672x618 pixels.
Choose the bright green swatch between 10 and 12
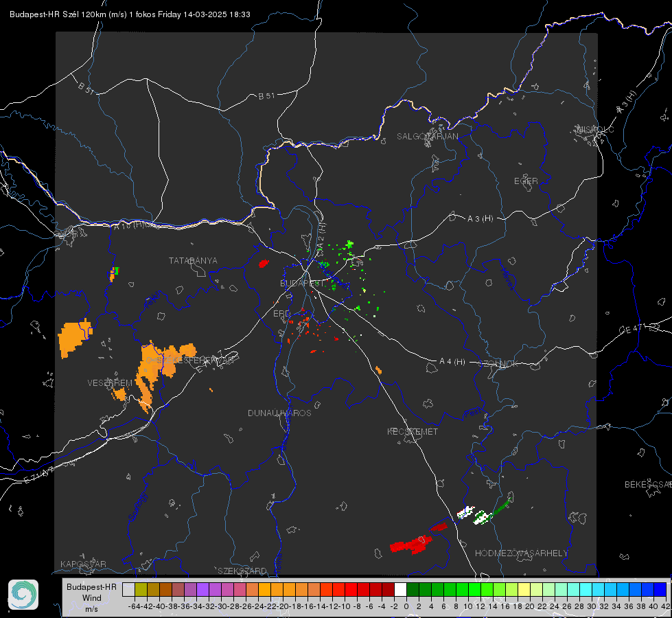(474, 589)
